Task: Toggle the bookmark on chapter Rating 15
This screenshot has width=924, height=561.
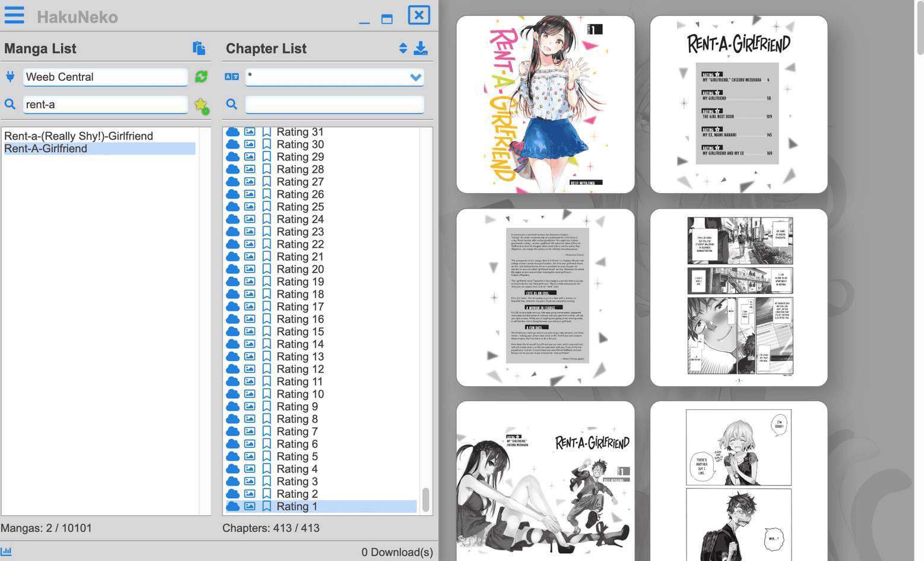Action: (266, 331)
